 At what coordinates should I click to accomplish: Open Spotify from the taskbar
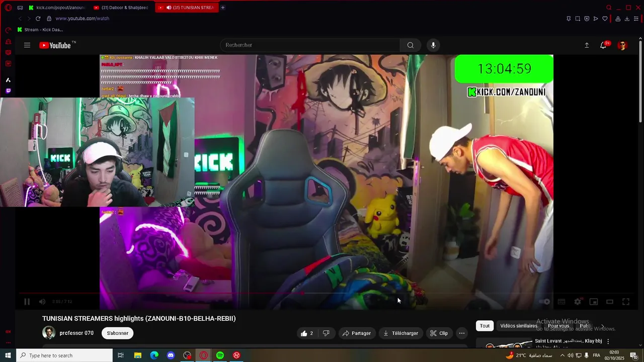click(x=220, y=355)
